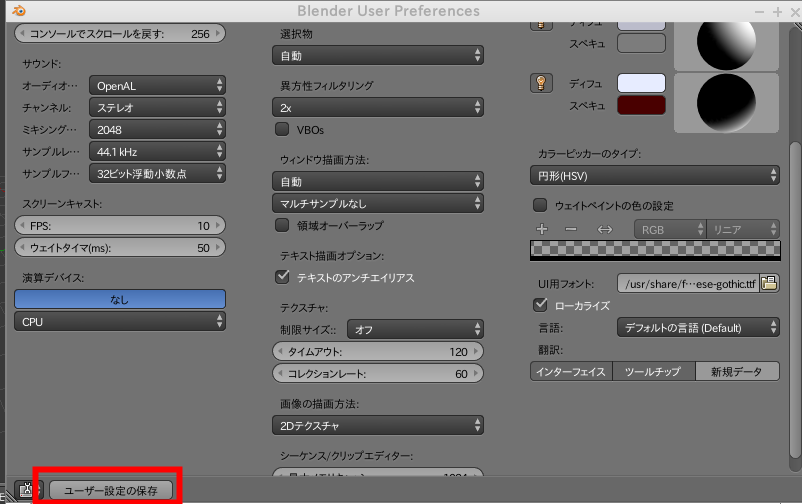Viewport: 802px width, 504px height.
Task: Select なし compute device option
Action: (120, 299)
